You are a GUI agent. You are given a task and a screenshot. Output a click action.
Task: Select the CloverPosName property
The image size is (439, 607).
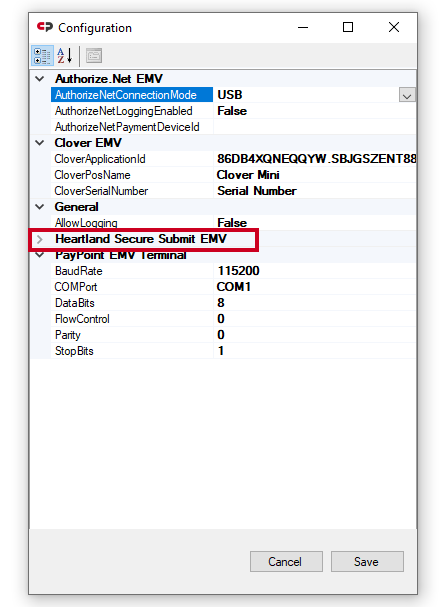click(x=132, y=175)
